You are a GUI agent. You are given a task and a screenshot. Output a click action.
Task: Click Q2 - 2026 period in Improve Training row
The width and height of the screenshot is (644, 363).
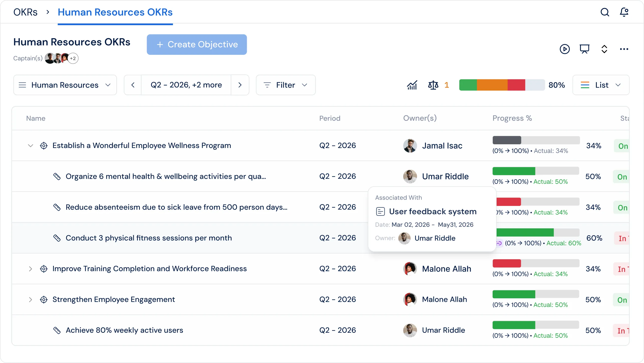338,269
